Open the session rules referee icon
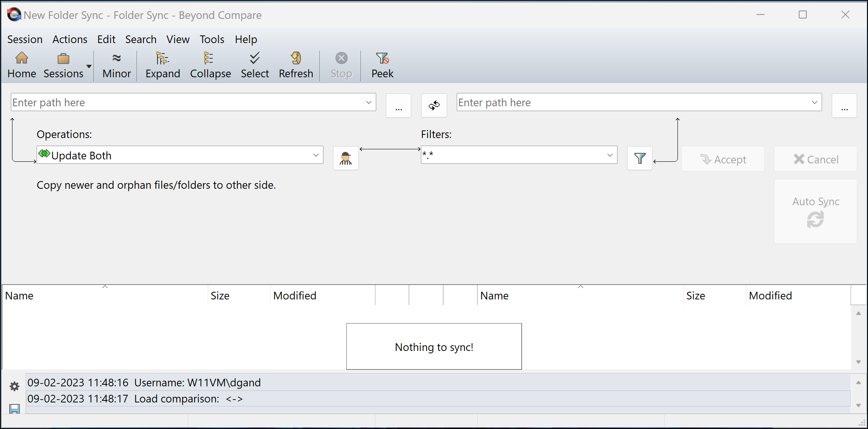Screen dimensions: 868x429 [x=346, y=158]
